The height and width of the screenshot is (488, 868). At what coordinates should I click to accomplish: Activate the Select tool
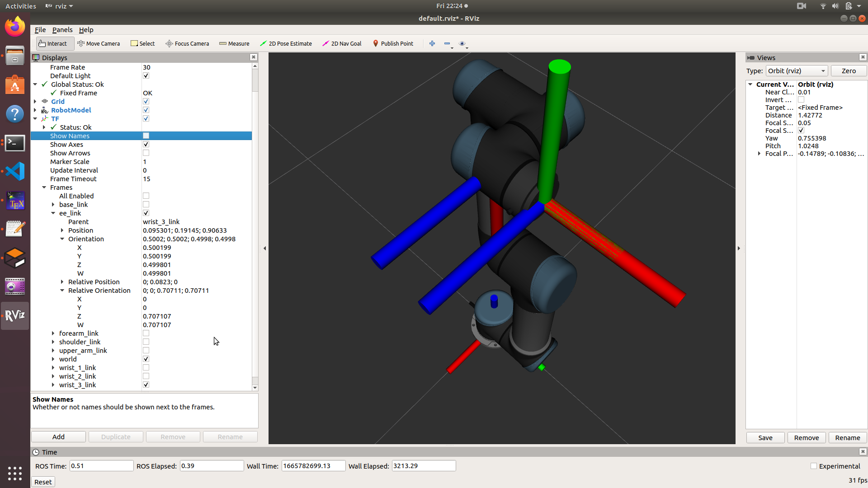click(x=142, y=43)
